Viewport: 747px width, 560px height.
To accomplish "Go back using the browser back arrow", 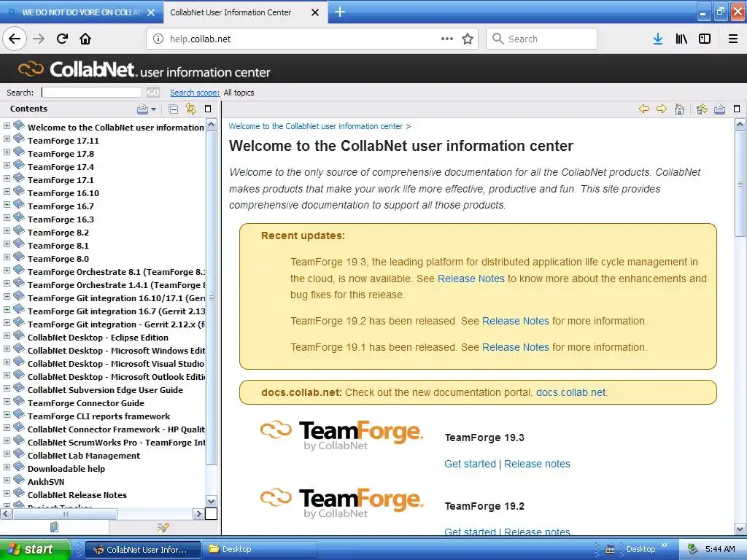I will [15, 39].
